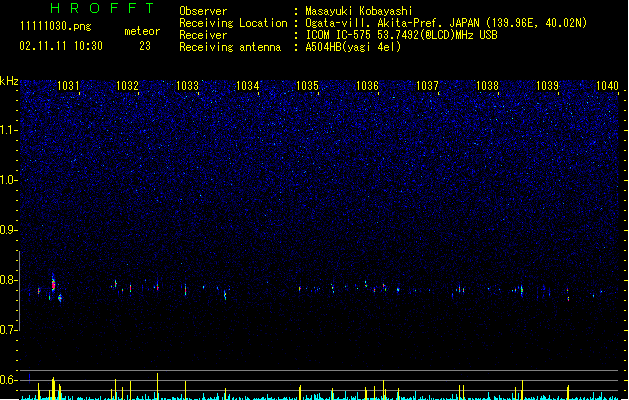The height and width of the screenshot is (400, 629).
Task: Click the 1034 time marker
Action: 248,86
